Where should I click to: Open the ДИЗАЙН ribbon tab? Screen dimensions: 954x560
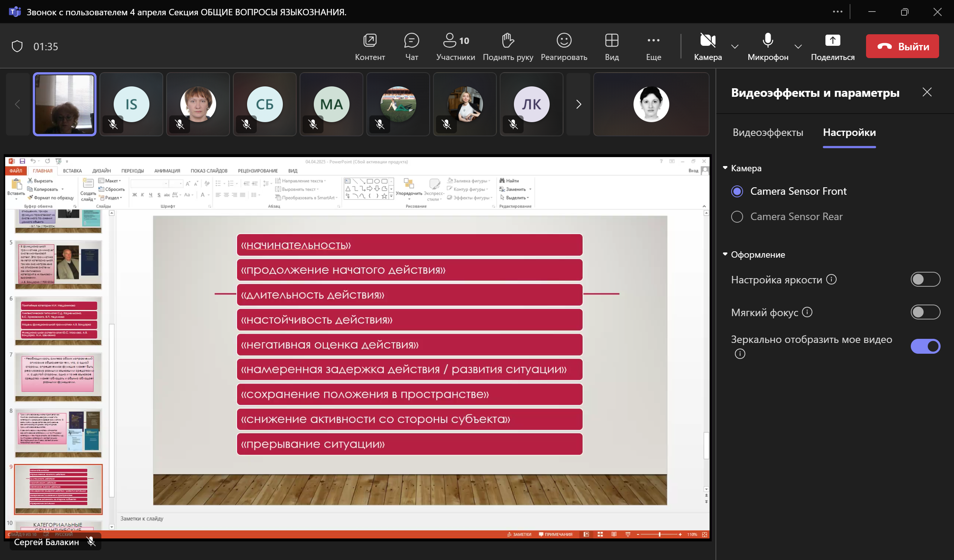coord(101,171)
